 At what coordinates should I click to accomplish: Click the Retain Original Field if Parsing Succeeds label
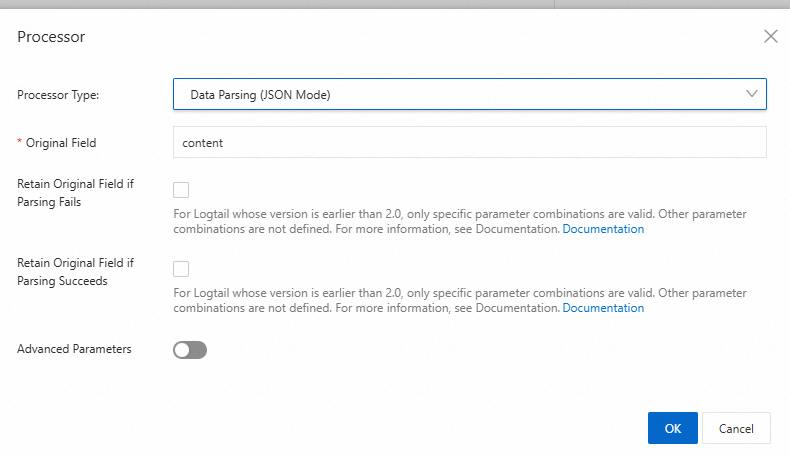76,272
